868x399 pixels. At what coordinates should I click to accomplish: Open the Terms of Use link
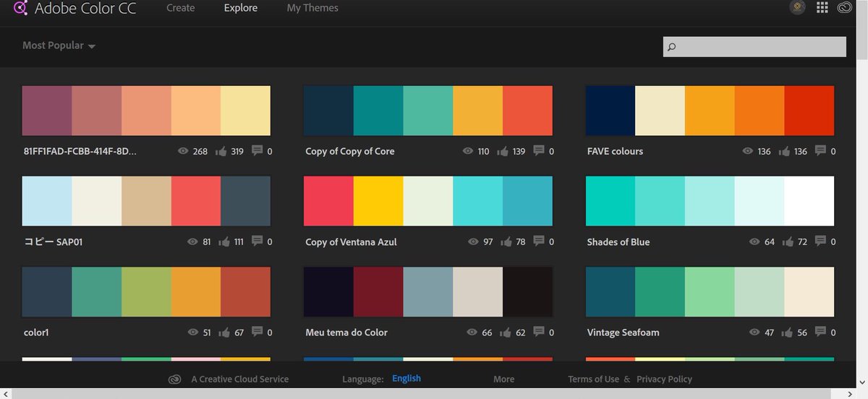(x=593, y=379)
